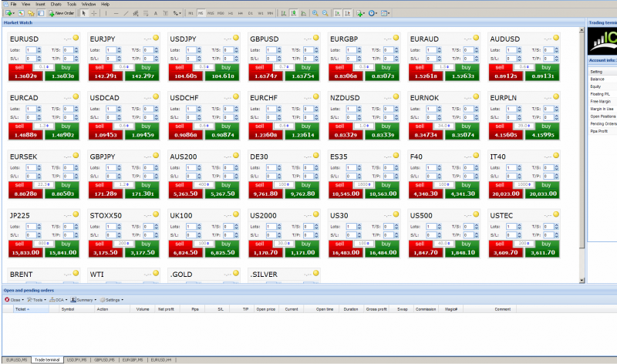Open the orders Tools dropdown
Screen dimensions: 617x364
pyautogui.click(x=36, y=300)
